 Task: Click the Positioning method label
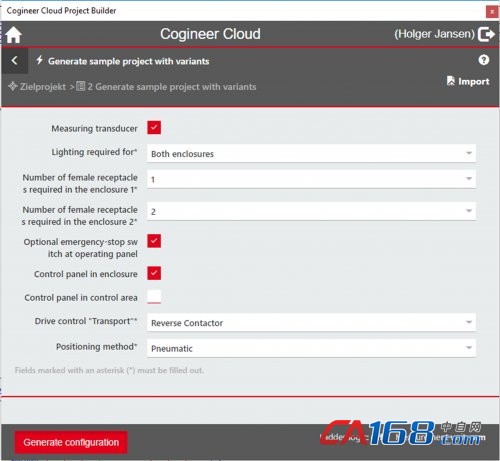click(x=97, y=347)
